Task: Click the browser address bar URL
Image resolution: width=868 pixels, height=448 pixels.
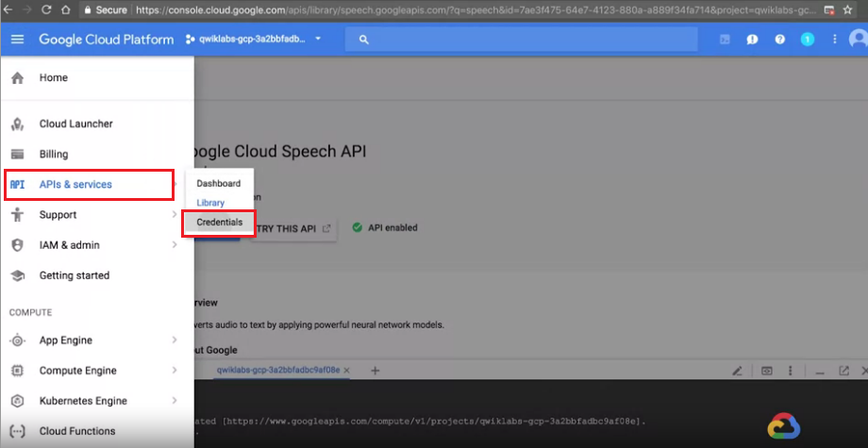Action: (476, 10)
